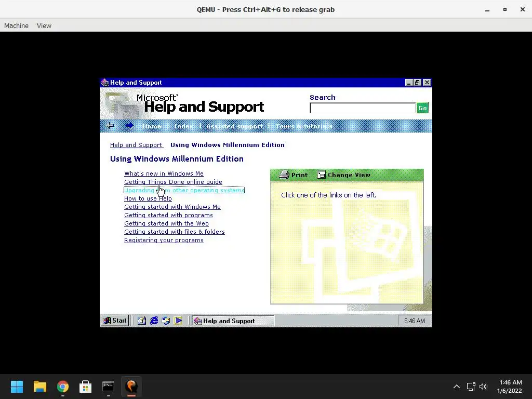Open the QEMU View menu
This screenshot has width=532, height=399.
pyautogui.click(x=44, y=26)
